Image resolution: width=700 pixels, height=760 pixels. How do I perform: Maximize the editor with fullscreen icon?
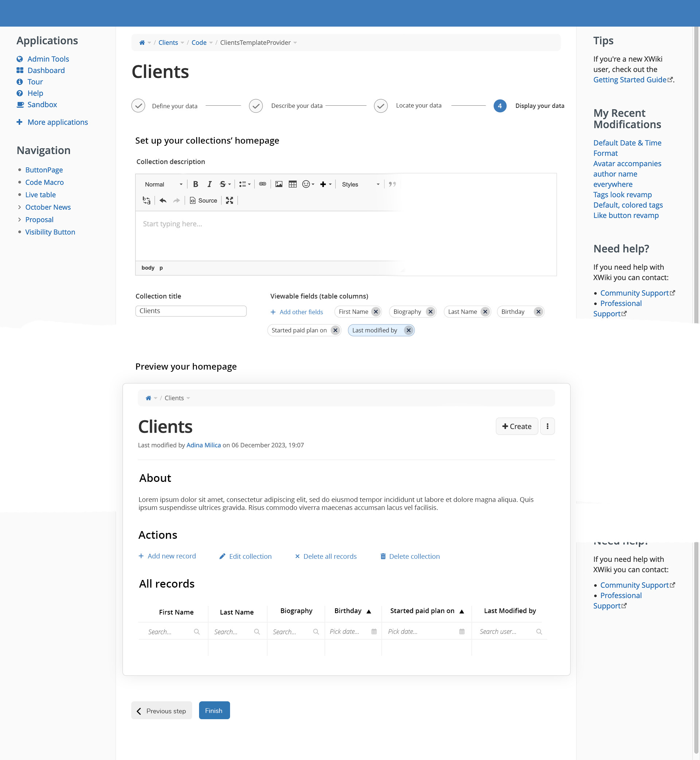click(230, 200)
